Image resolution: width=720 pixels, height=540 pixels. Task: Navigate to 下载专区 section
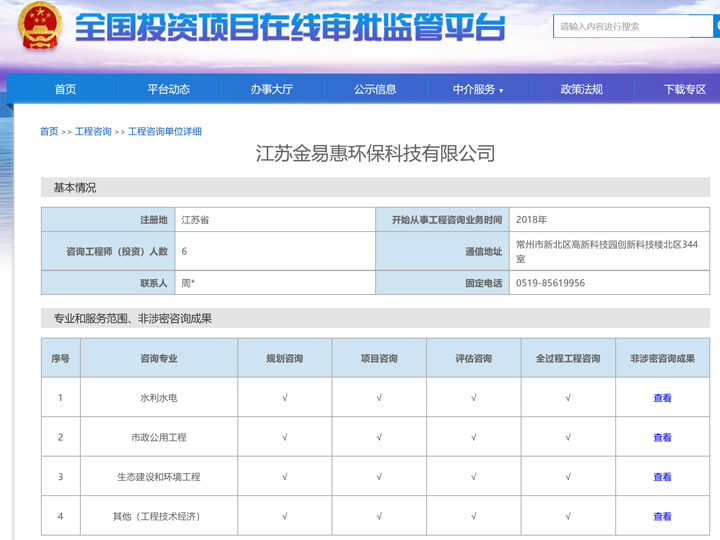click(684, 89)
